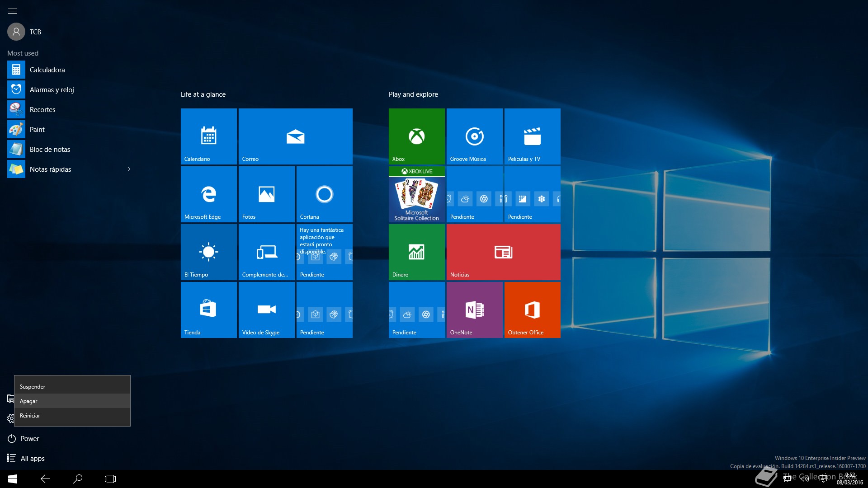Image resolution: width=868 pixels, height=488 pixels.
Task: Open Microsoft Solitaire Collection tile
Action: click(x=417, y=194)
